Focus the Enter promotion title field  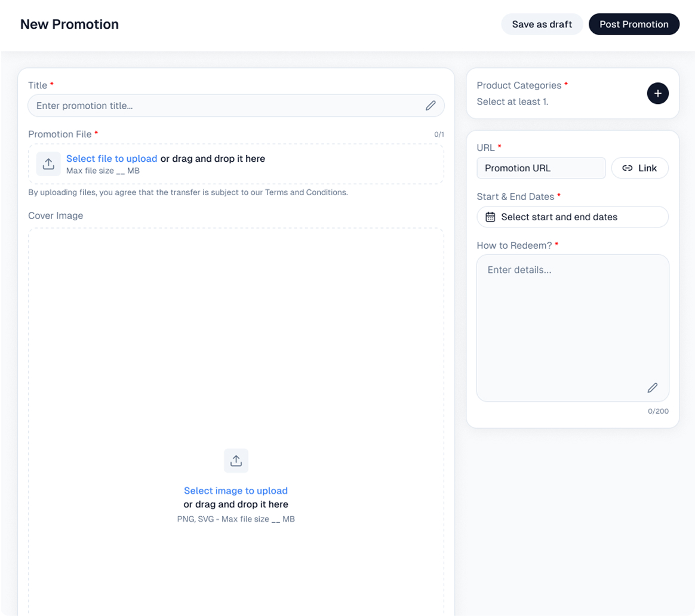pos(236,106)
